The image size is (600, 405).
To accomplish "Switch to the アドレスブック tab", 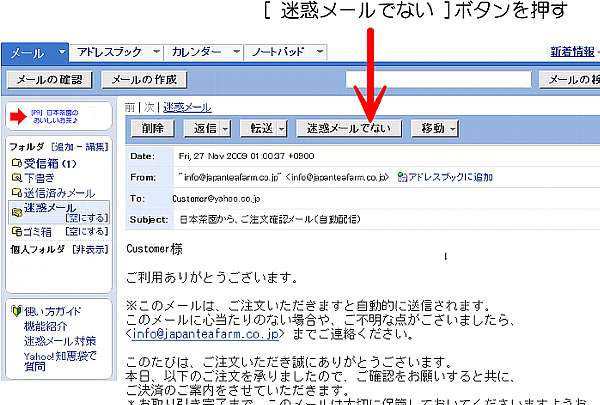I will click(110, 51).
